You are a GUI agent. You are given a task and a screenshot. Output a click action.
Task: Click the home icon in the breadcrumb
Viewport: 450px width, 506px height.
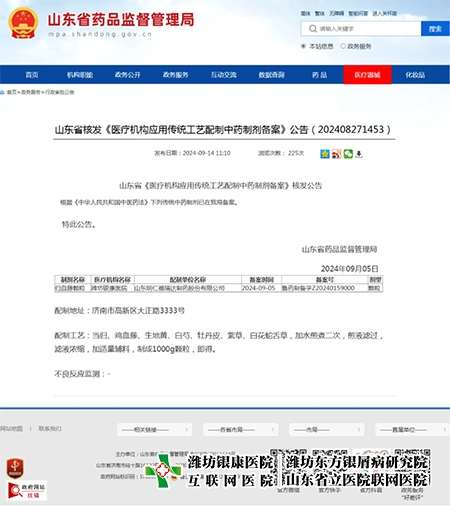[2, 92]
